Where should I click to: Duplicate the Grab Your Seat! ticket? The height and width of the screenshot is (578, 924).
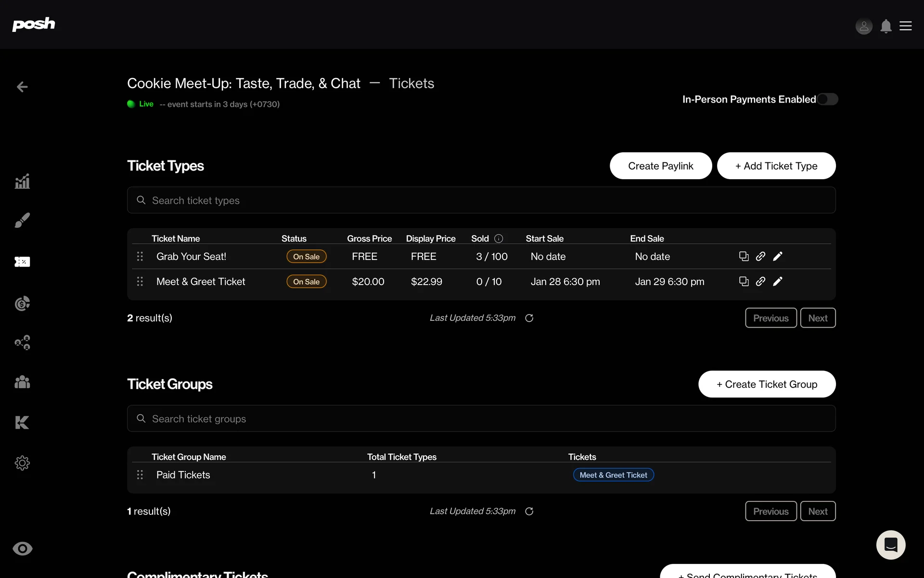click(744, 256)
